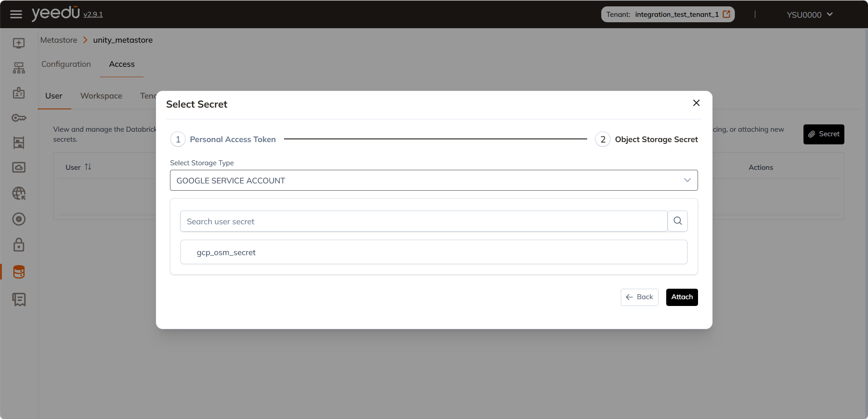Open tenant external link icon
The height and width of the screenshot is (419, 868).
coord(726,15)
